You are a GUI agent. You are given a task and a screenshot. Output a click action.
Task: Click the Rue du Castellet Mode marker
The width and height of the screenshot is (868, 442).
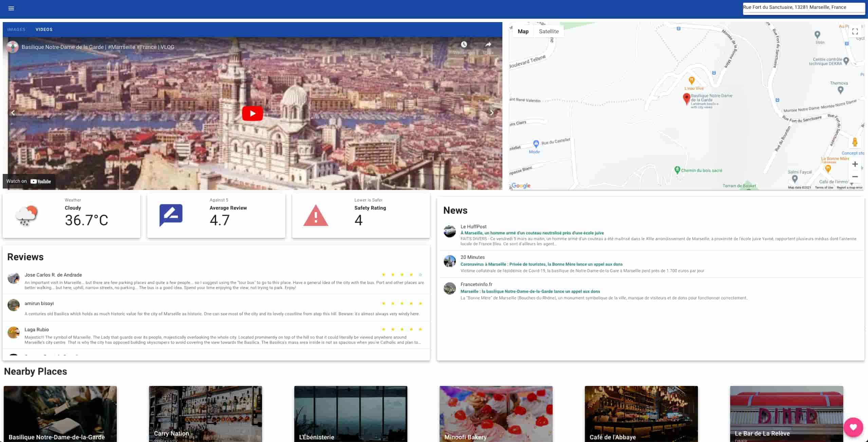(x=536, y=144)
